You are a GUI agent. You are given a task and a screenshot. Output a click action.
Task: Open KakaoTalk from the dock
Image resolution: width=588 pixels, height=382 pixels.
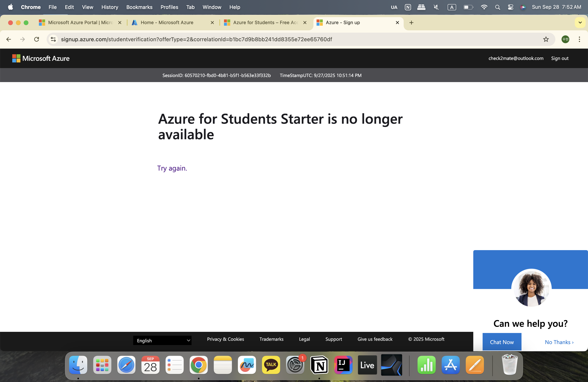click(x=271, y=365)
